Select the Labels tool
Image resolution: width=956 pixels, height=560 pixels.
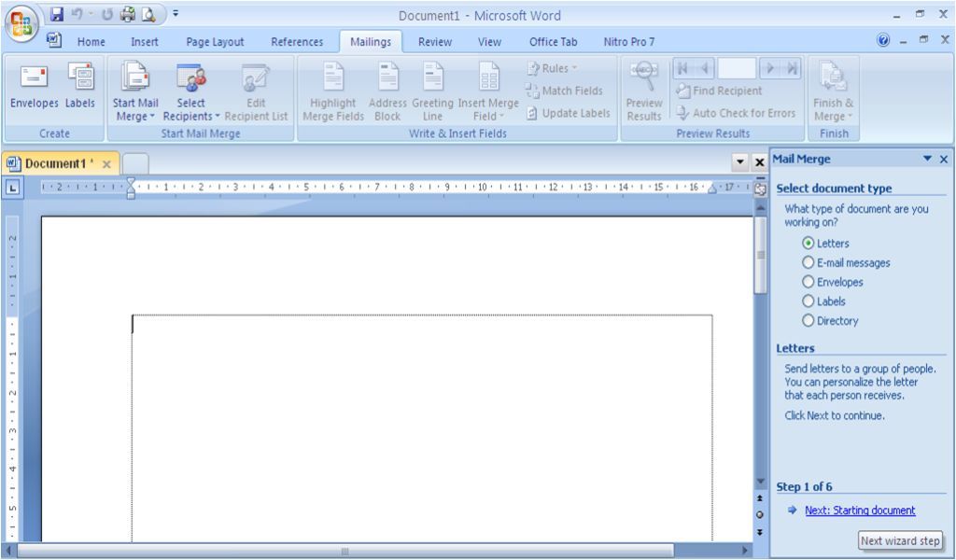(79, 89)
